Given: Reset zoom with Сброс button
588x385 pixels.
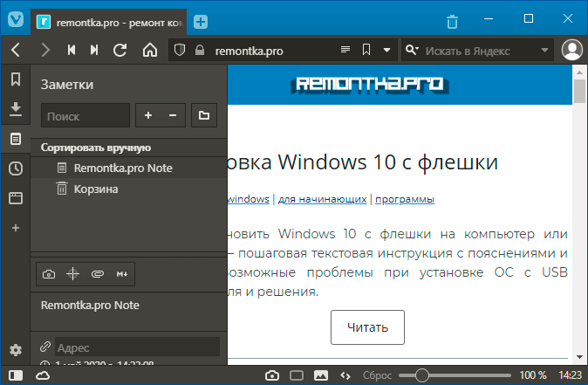Looking at the screenshot, I should [x=377, y=375].
